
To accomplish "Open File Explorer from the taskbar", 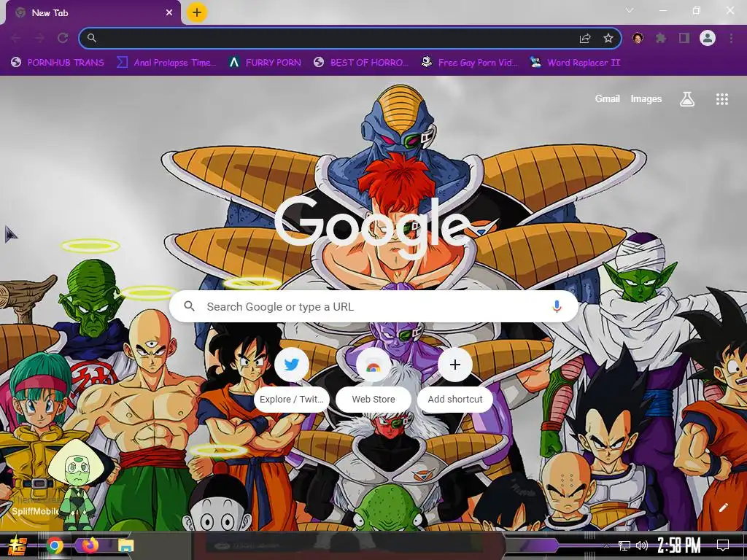I will (125, 545).
